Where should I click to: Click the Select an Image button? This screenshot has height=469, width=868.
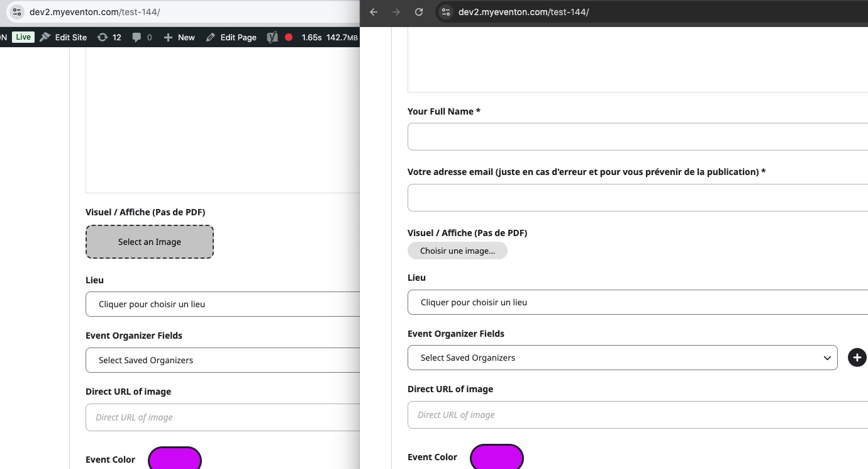pos(150,242)
